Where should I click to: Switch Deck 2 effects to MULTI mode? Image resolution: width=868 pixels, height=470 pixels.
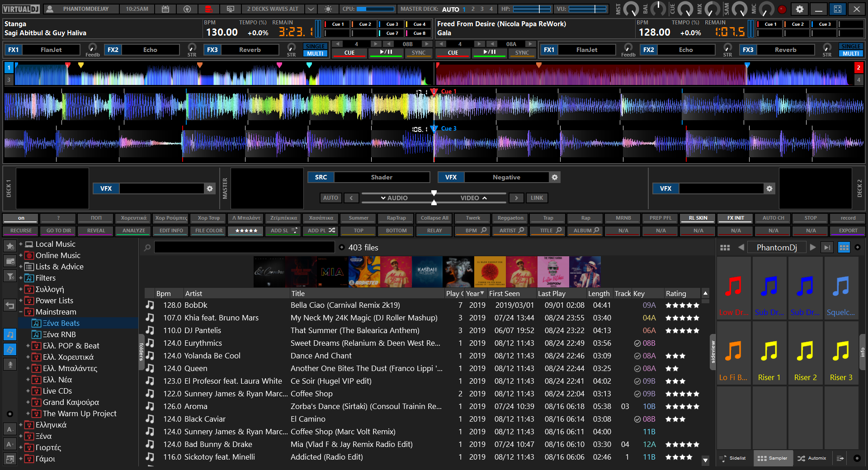tap(851, 53)
